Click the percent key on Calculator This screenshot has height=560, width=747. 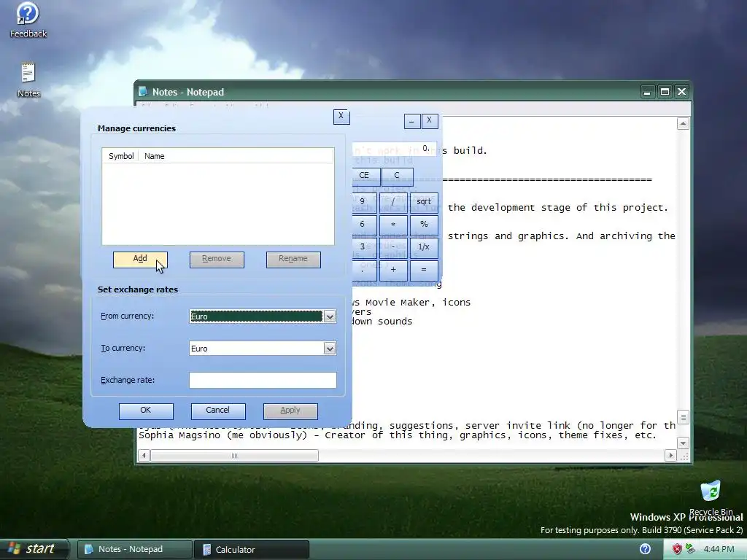[424, 225]
